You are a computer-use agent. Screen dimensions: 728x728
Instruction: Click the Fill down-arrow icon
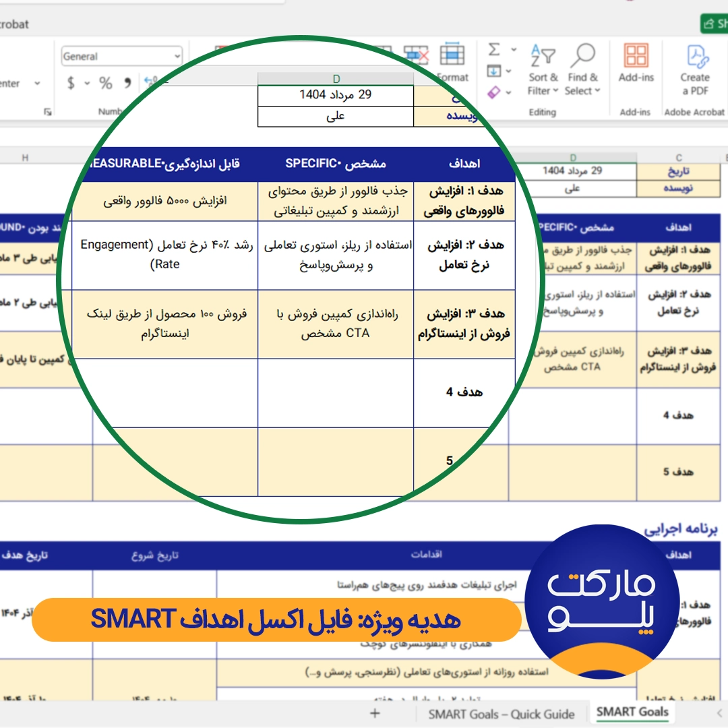coord(494,71)
